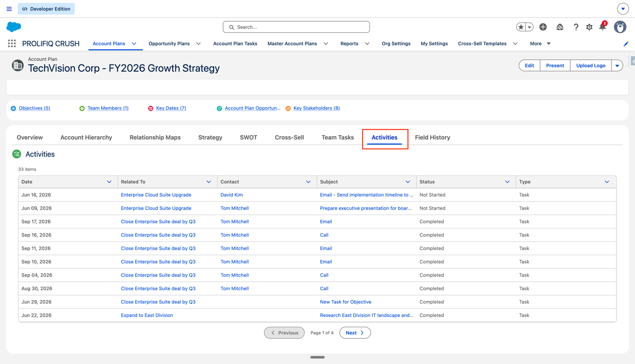Switch to the Account Hierarchy tab
Viewport: 635px width, 364px height.
(86, 137)
